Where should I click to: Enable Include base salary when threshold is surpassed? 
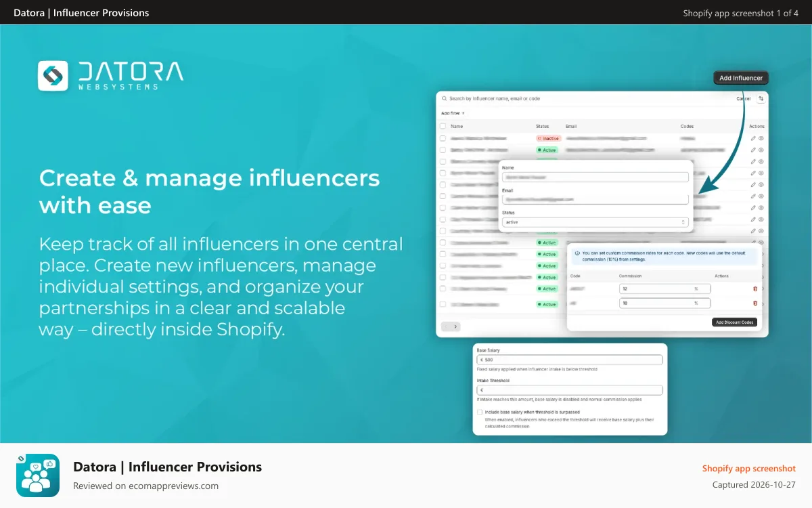(x=480, y=412)
